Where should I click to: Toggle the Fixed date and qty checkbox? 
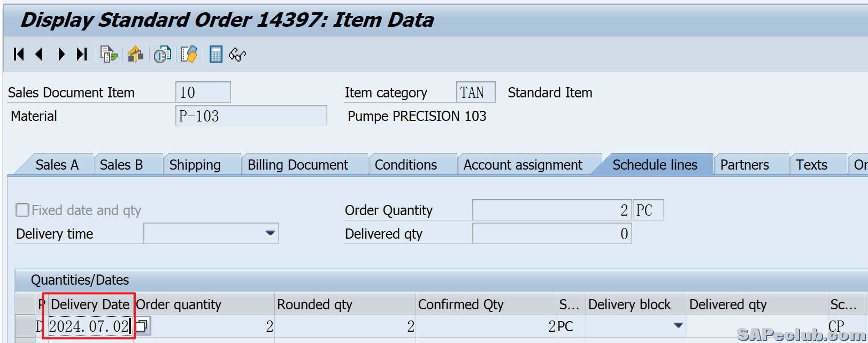pos(22,210)
